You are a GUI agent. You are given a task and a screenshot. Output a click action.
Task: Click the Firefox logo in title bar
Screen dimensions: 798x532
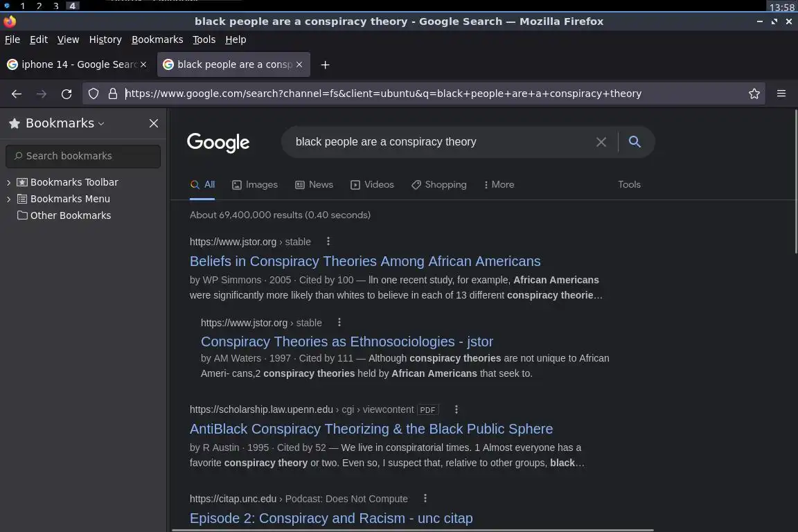click(x=10, y=21)
